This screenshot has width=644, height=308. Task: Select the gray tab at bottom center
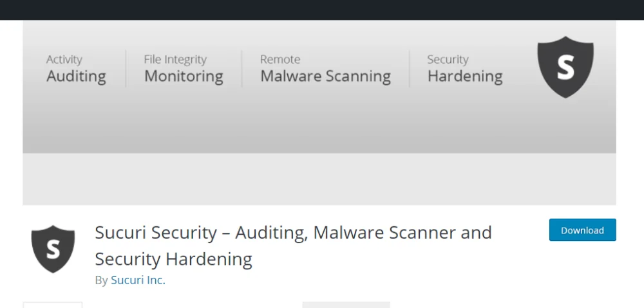[346, 305]
